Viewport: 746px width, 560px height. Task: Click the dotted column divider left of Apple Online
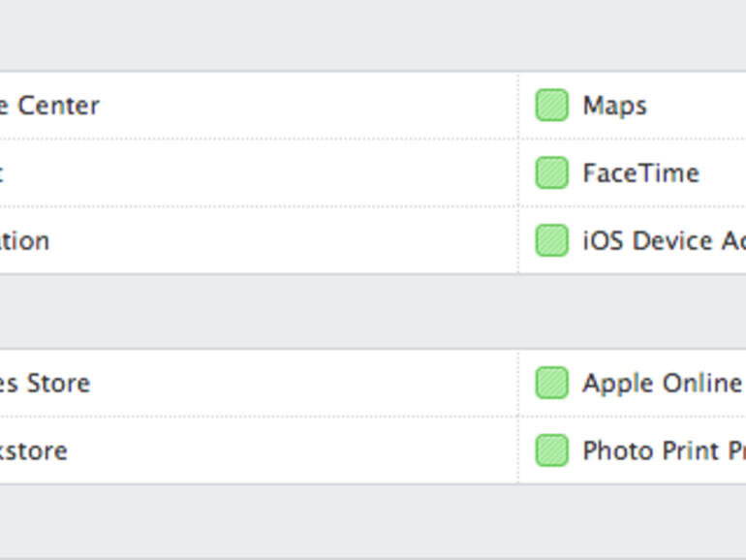click(518, 383)
